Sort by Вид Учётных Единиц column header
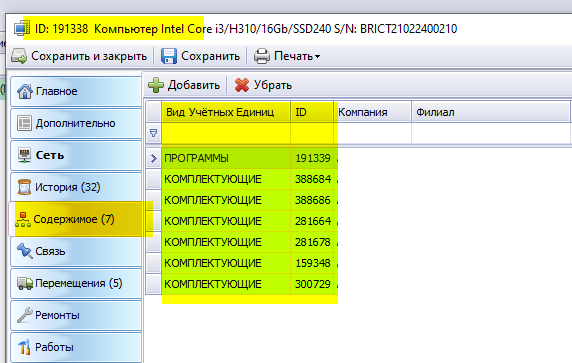Viewport: 572px width, 363px height. click(226, 112)
